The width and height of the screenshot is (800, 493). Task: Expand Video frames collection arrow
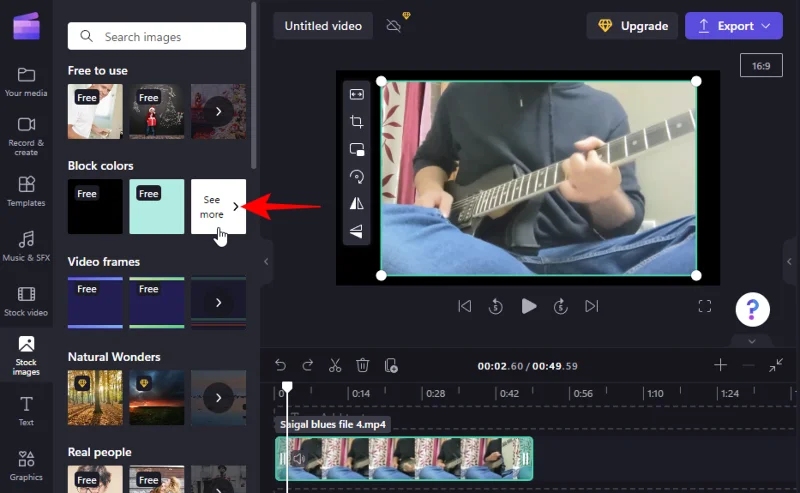(x=218, y=302)
